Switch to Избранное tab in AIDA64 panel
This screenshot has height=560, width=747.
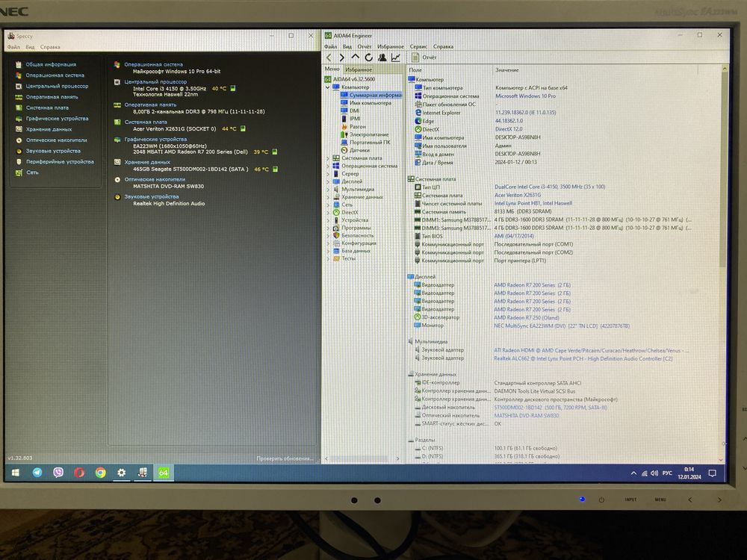359,69
